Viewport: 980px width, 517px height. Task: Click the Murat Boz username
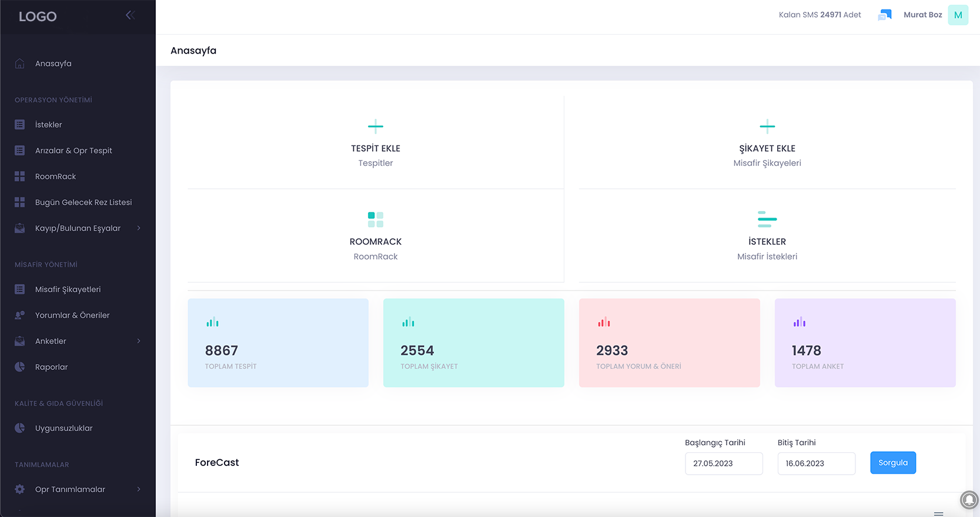tap(923, 15)
